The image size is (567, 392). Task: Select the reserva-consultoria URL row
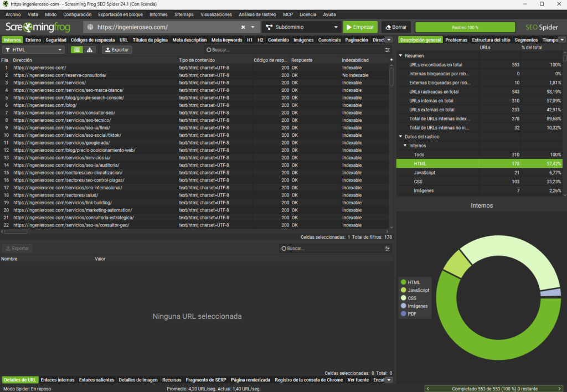tap(194, 75)
